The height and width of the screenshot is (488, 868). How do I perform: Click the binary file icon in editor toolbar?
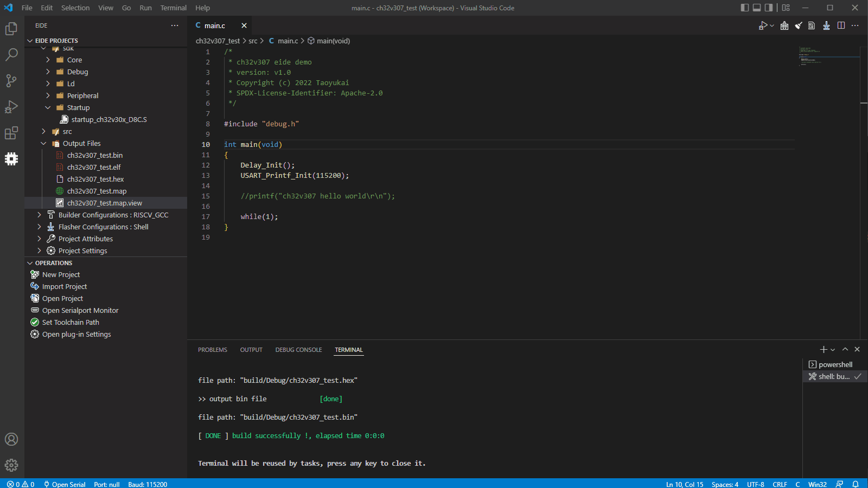tap(812, 25)
